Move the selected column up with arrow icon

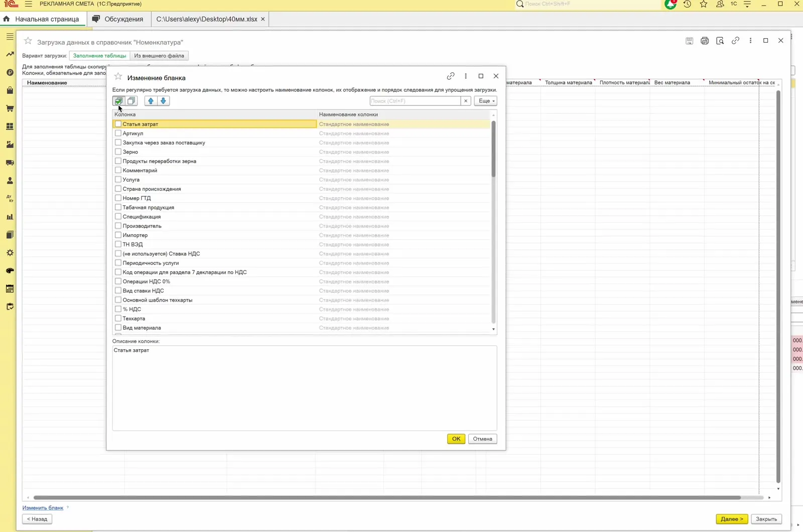coord(151,101)
